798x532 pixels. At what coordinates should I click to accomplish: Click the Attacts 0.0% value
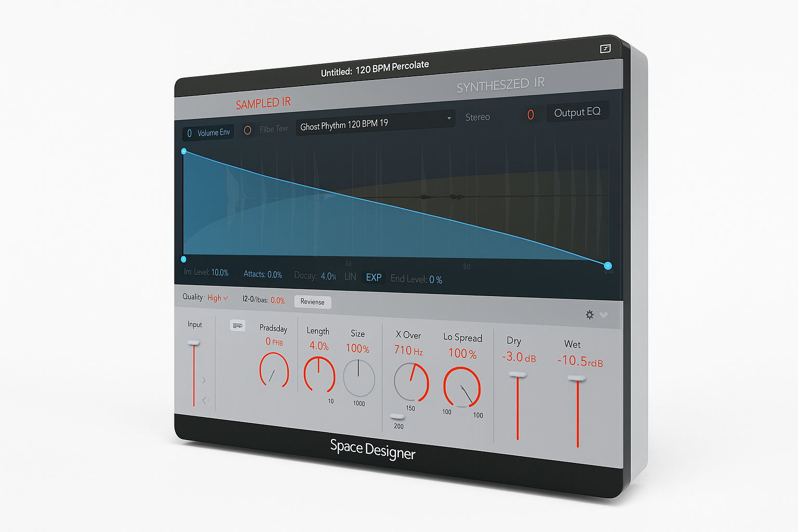274,274
